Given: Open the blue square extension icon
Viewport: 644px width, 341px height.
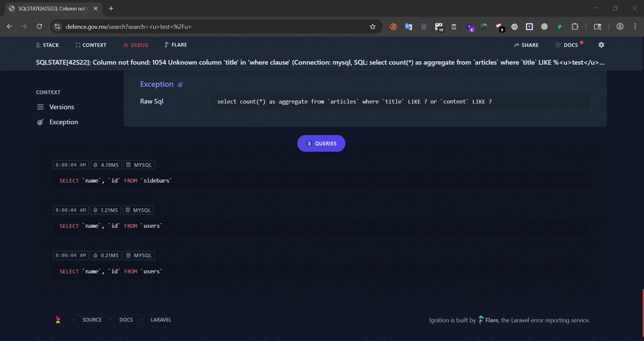Looking at the screenshot, I should click(x=529, y=26).
